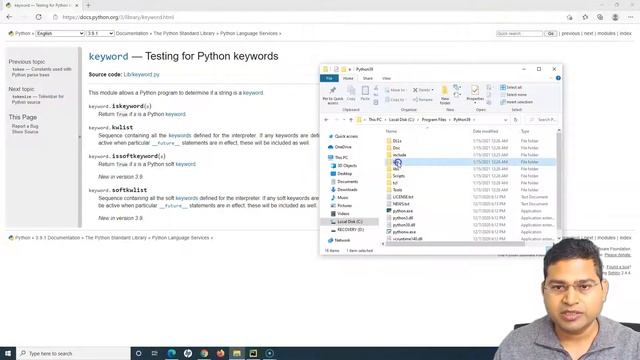This screenshot has height=360, width=640.
Task: Open a new browser tab
Action: [x=88, y=5]
